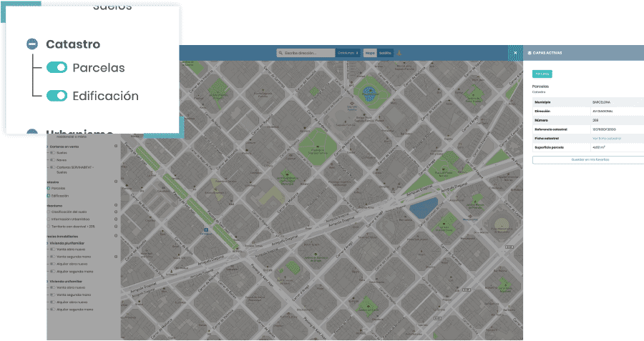
Task: Collapse the Vivienda unifamiliar group
Action: click(47, 282)
